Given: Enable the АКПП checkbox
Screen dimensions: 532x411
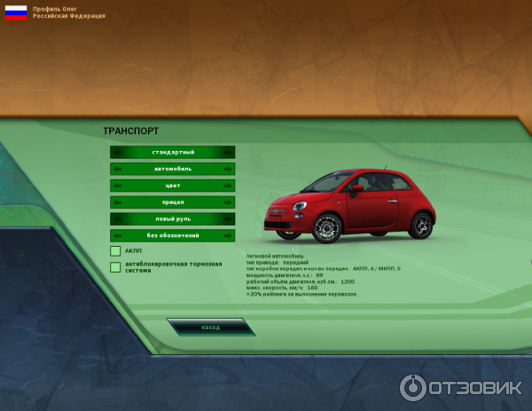Looking at the screenshot, I should (x=115, y=251).
